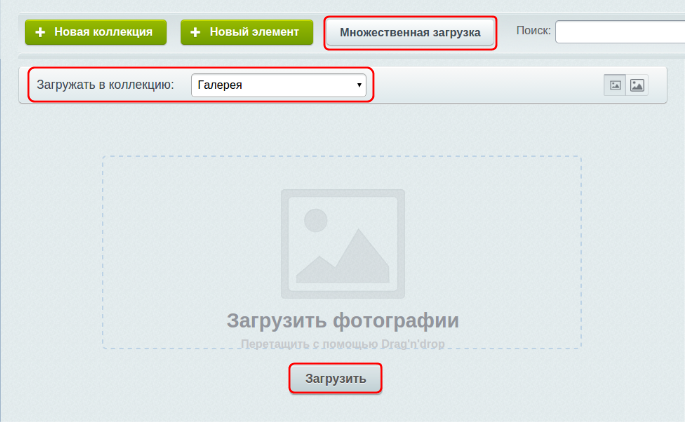The image size is (690, 427).
Task: Switch to large thumbnails view icon
Action: [637, 86]
